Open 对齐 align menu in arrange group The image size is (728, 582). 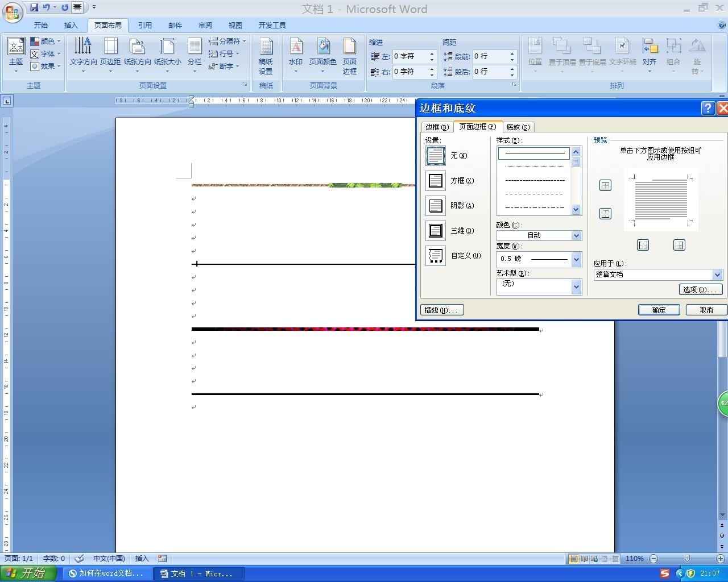click(650, 56)
